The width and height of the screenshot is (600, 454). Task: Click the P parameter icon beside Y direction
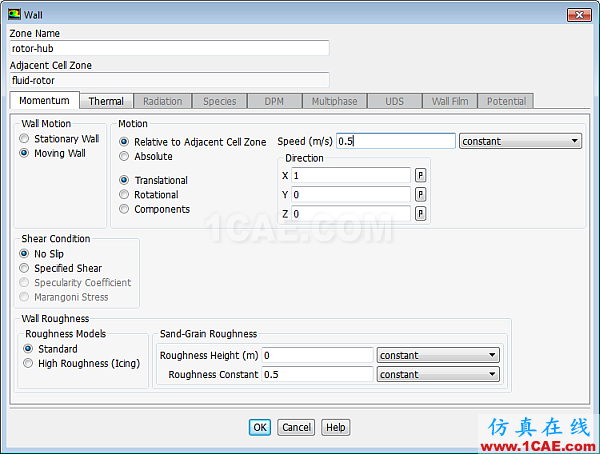click(421, 194)
